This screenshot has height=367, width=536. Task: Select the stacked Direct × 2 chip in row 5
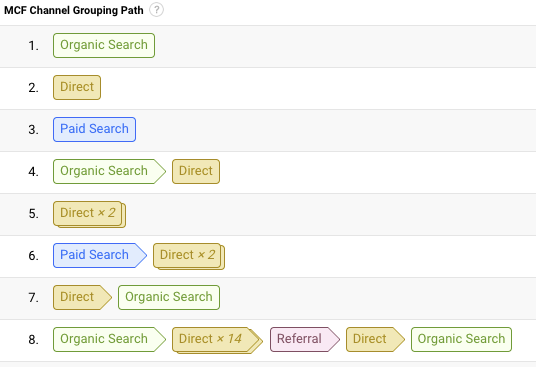point(90,214)
